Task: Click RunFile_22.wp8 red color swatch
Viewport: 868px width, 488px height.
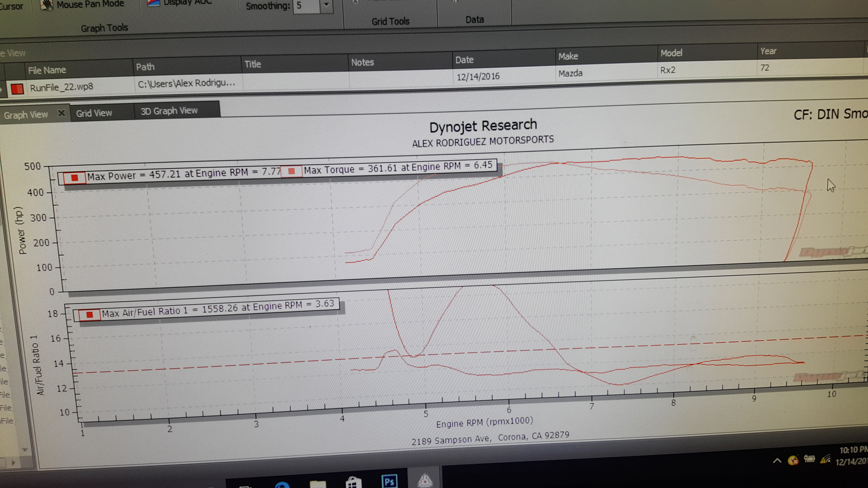Action: tap(17, 89)
